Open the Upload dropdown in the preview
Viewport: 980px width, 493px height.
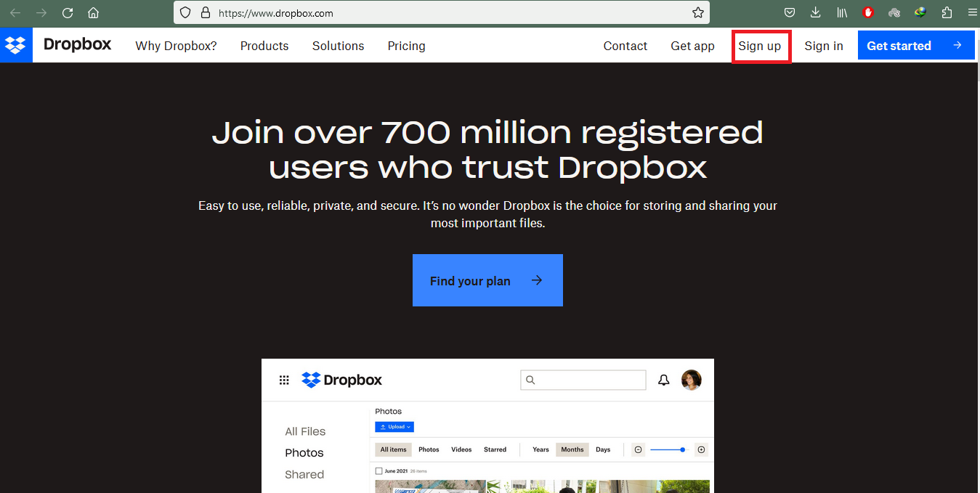(x=394, y=427)
